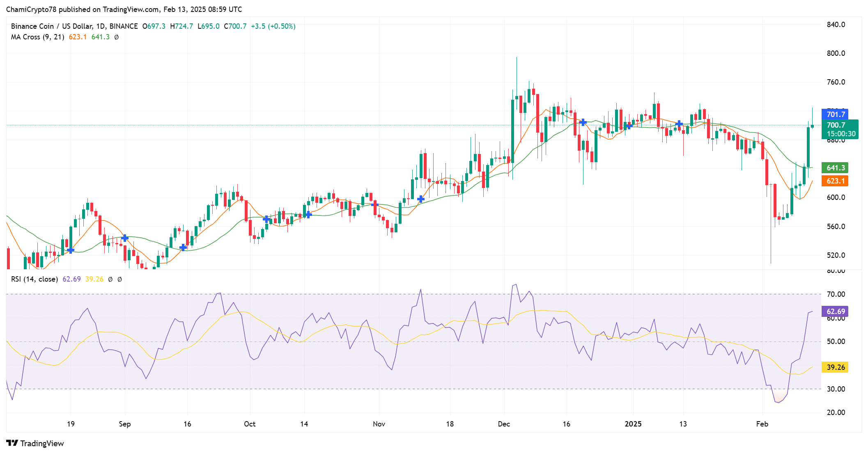Click the RSI (14, close) indicator label

(34, 279)
